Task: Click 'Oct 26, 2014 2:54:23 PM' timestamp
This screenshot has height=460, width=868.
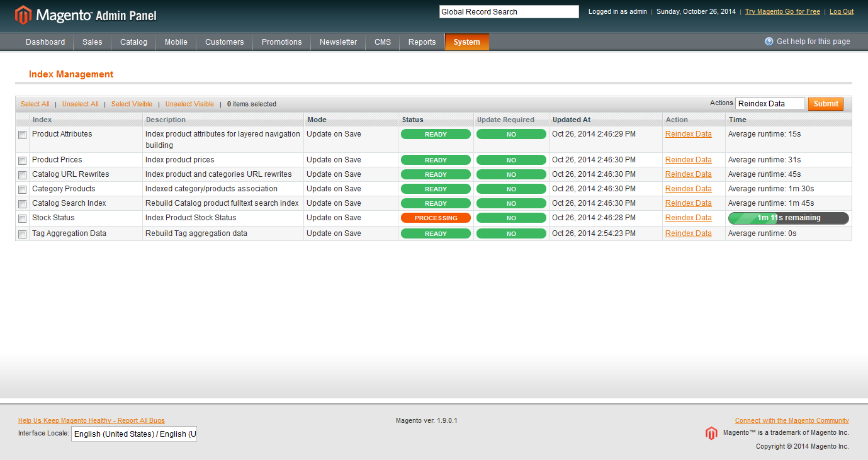Action: coord(594,233)
